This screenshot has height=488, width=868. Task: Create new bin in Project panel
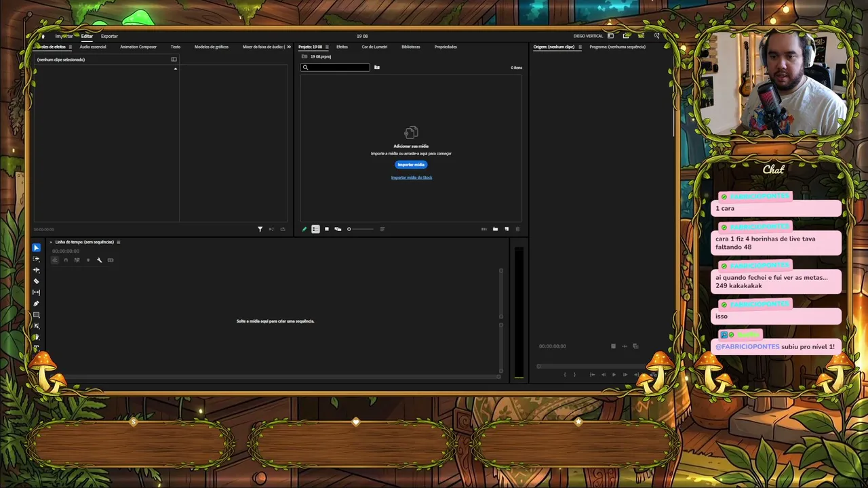point(495,229)
